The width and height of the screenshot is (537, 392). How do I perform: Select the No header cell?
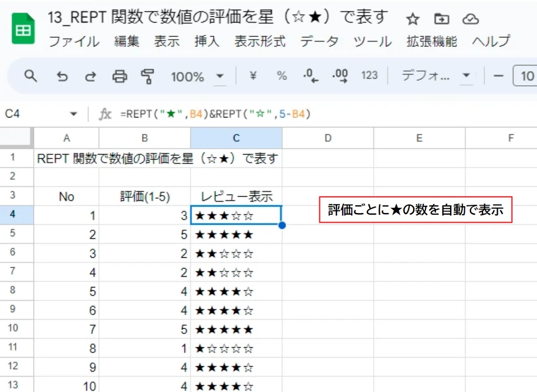pyautogui.click(x=66, y=196)
